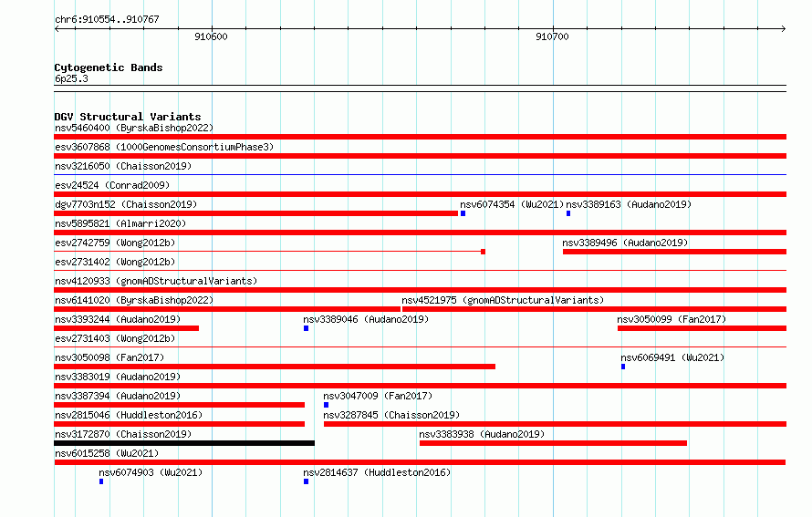Click blue marker under nsv6069491
The width and height of the screenshot is (812, 517).
pos(623,367)
